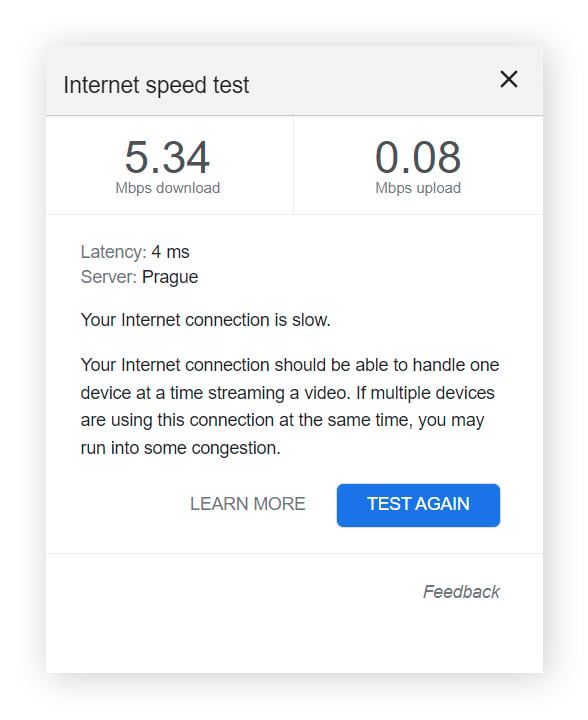The height and width of the screenshot is (720, 588).
Task: Click the phrase "multiple devices" in the description
Action: pyautogui.click(x=432, y=393)
